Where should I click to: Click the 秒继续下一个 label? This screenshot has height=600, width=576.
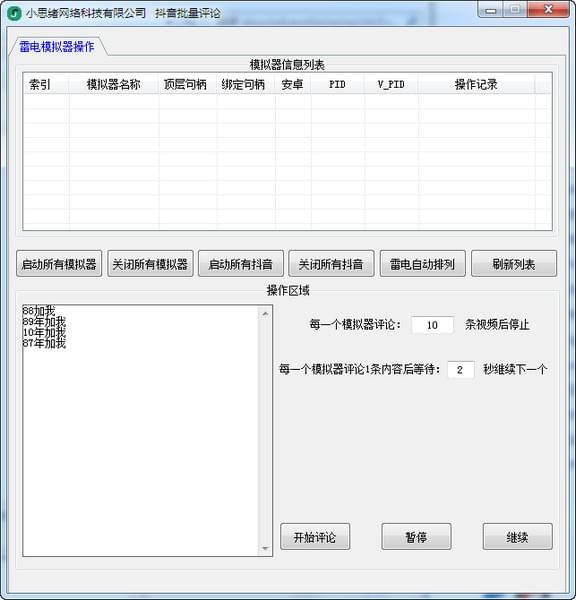pos(515,369)
